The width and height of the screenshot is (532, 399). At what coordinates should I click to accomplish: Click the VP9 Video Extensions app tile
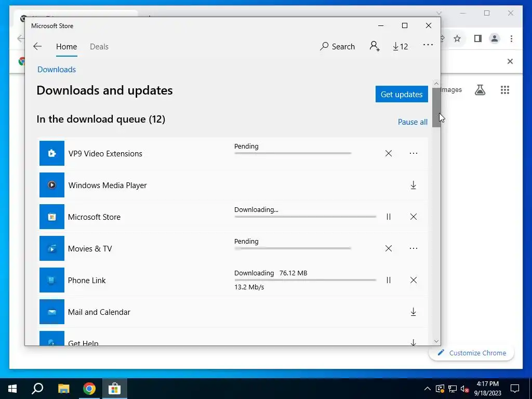[x=52, y=153]
